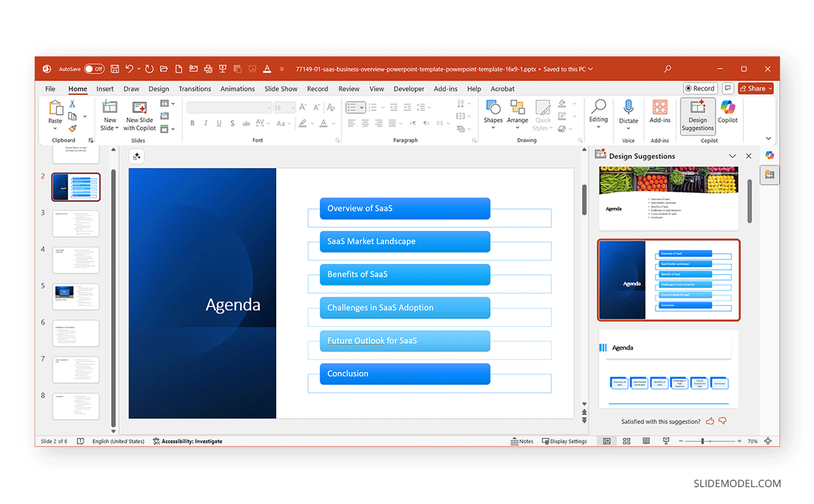Image resolution: width=814 pixels, height=504 pixels.
Task: Open the Font Color dropdown arrow
Action: coord(332,123)
